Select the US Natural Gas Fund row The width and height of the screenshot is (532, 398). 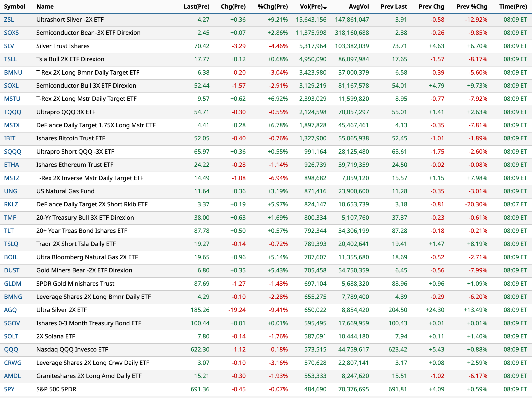(x=65, y=191)
